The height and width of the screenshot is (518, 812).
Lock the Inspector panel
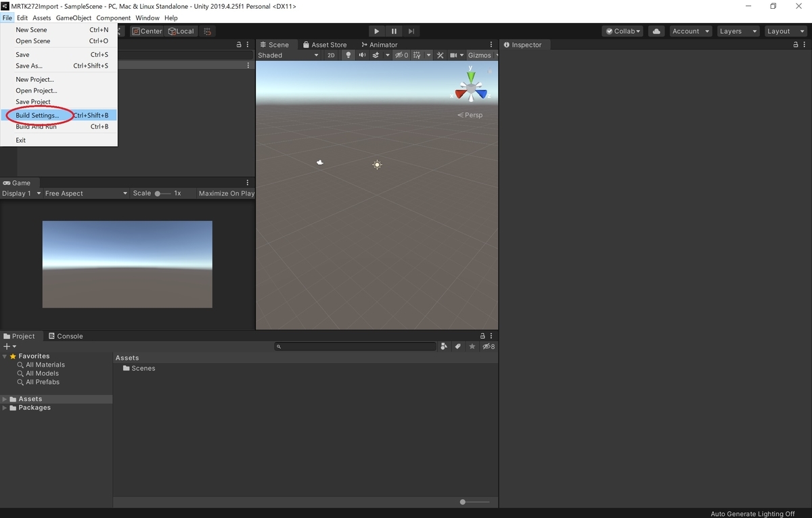pos(796,45)
